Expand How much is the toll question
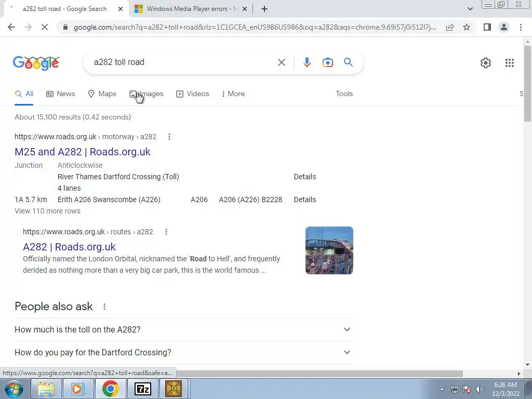The height and width of the screenshot is (399, 532). (183, 329)
